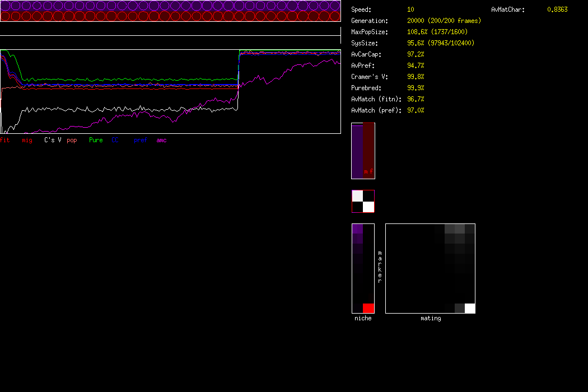
Task: Click the 'mig' legend label
Action: [x=27, y=140]
